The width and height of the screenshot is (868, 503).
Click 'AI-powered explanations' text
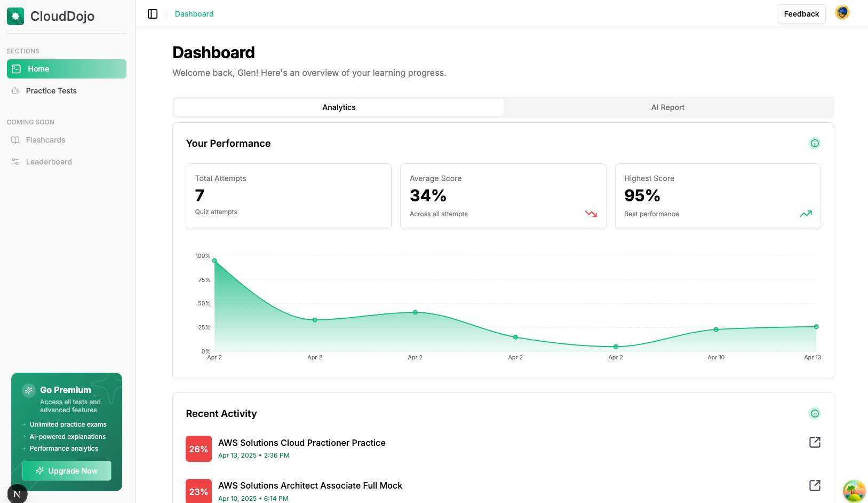(68, 437)
